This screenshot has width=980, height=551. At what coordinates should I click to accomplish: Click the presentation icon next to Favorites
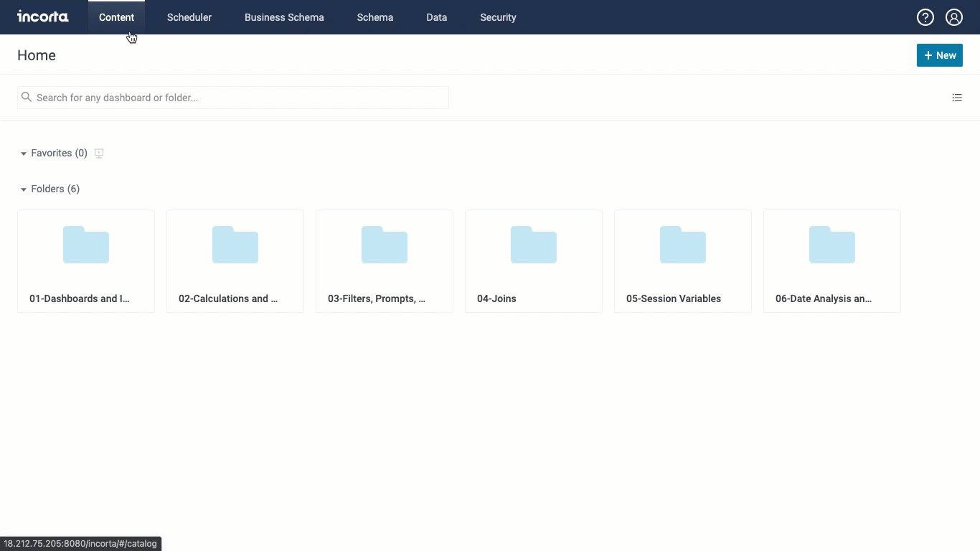99,154
